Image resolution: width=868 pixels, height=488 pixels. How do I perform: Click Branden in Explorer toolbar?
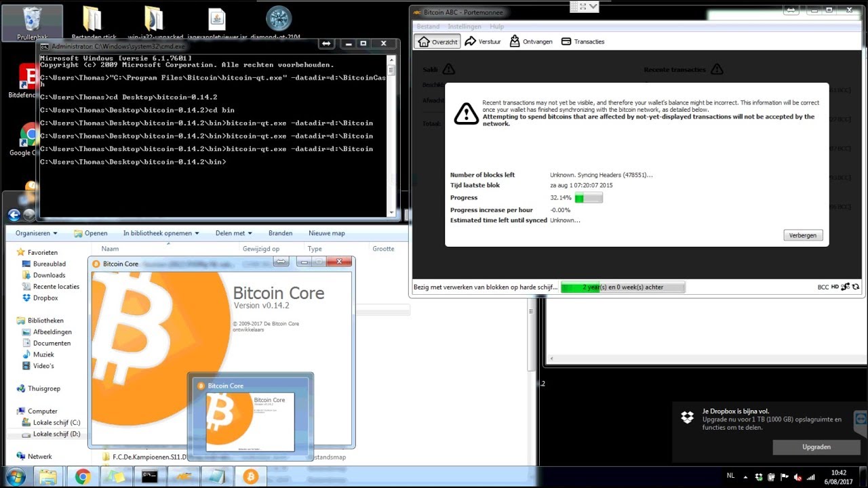click(x=280, y=233)
